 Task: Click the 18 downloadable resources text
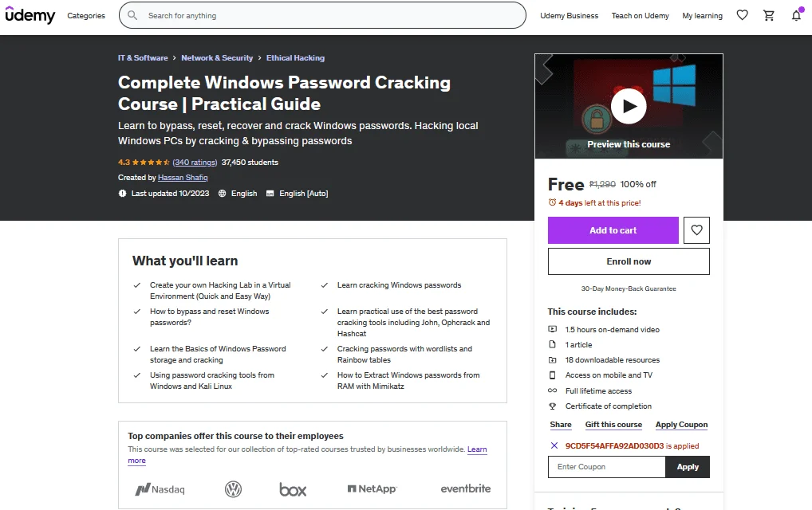613,360
